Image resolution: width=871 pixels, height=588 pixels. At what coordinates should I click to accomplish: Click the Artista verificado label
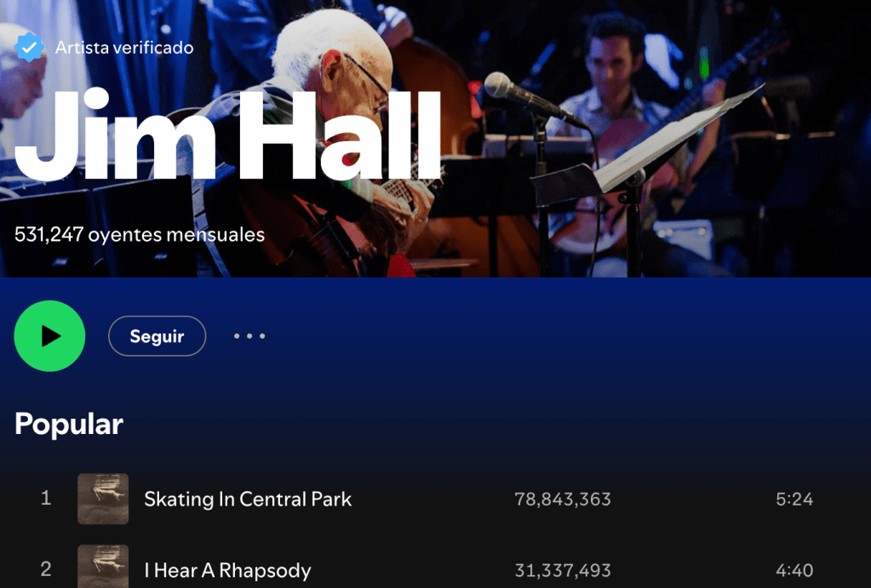[x=124, y=48]
